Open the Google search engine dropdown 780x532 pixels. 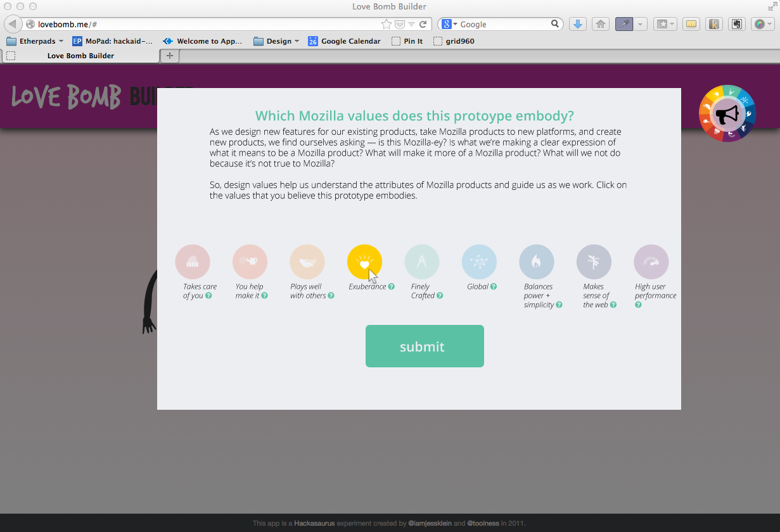pyautogui.click(x=449, y=24)
